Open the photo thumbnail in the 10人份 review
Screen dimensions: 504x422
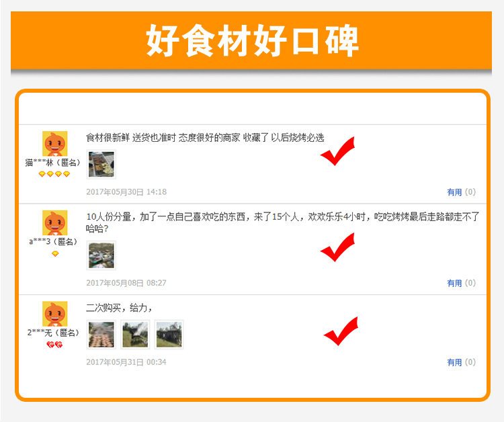pos(101,255)
